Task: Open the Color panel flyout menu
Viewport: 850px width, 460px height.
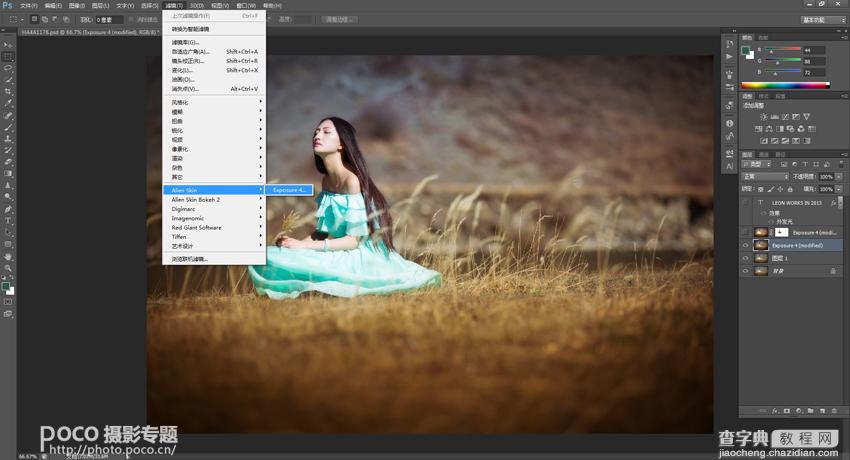Action: pyautogui.click(x=843, y=37)
